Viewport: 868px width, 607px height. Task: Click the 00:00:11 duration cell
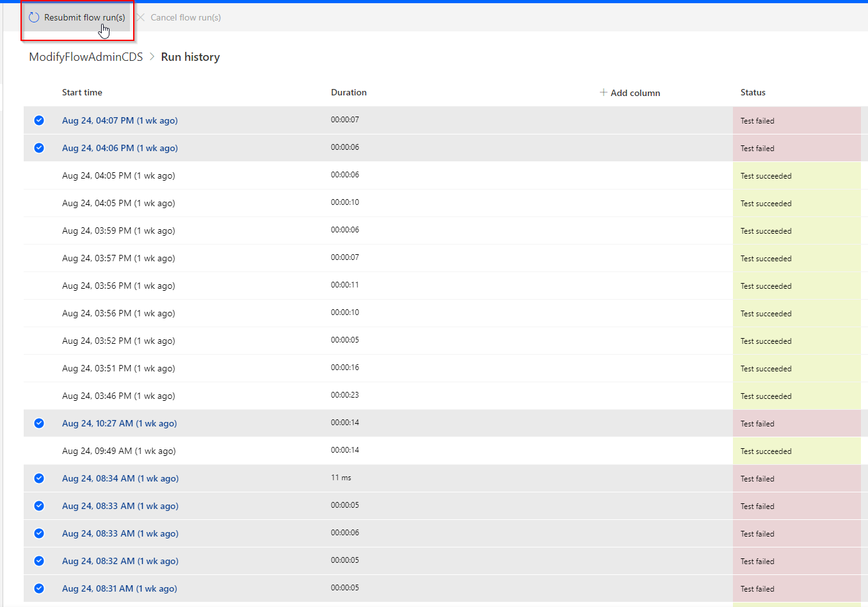pyautogui.click(x=345, y=285)
